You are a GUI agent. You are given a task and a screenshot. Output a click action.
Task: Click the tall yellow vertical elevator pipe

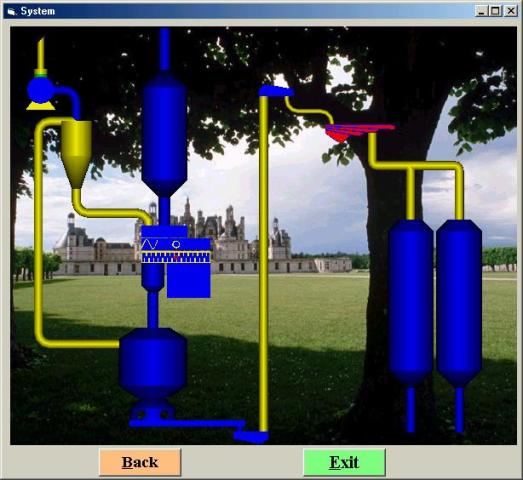(263, 264)
